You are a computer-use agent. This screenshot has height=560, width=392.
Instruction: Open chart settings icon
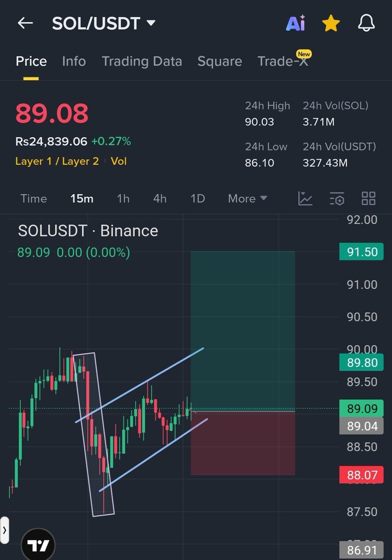pos(337,199)
